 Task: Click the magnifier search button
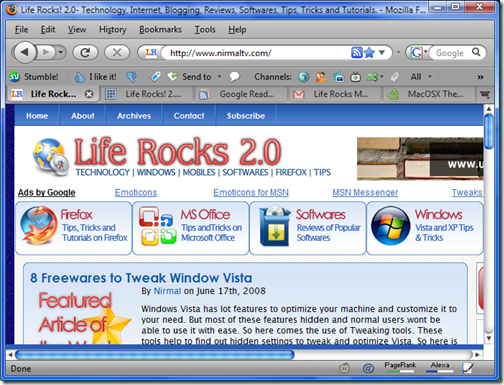(476, 52)
